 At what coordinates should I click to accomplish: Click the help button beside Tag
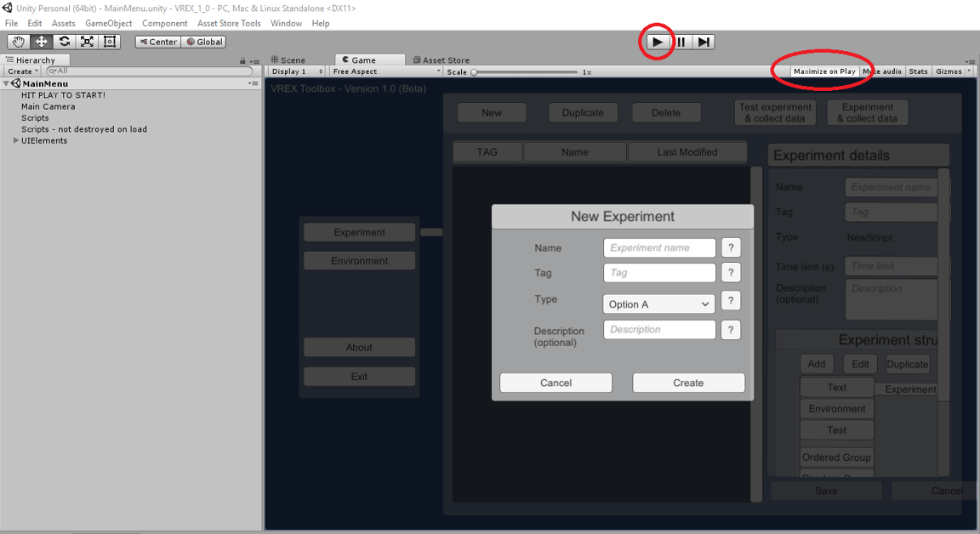point(731,273)
